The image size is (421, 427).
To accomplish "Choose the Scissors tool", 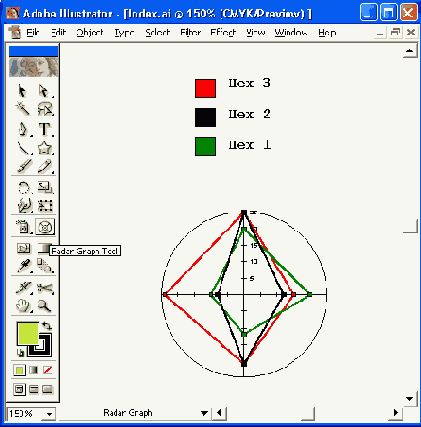I will coord(45,288).
